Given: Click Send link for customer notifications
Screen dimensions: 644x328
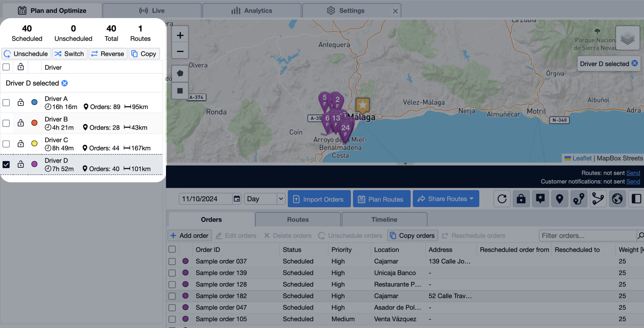Looking at the screenshot, I should 633,182.
